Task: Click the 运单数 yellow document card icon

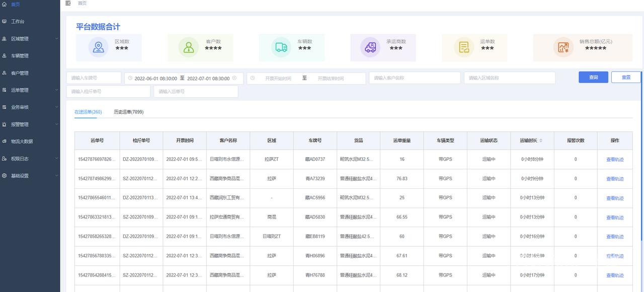Action: coord(463,47)
